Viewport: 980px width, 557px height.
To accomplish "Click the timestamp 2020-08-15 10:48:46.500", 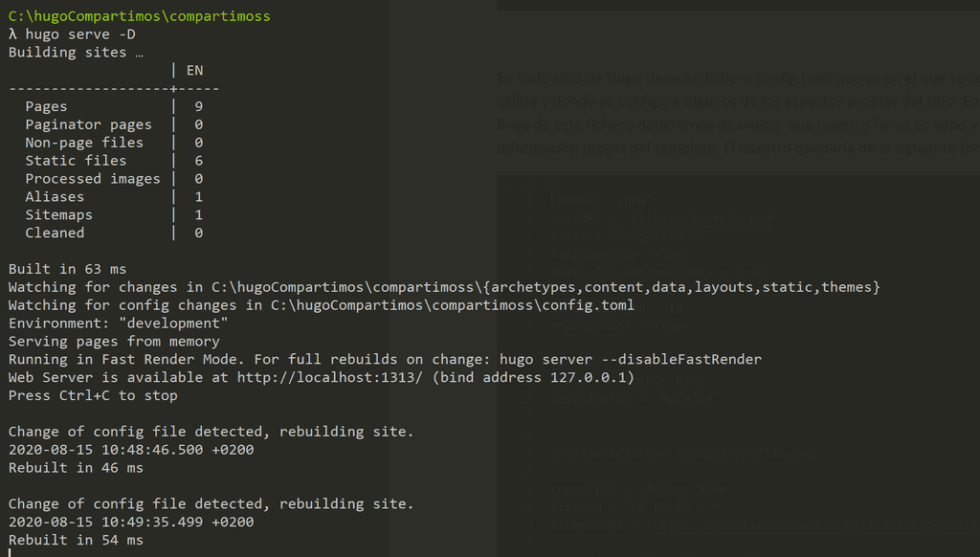I will click(x=105, y=450).
